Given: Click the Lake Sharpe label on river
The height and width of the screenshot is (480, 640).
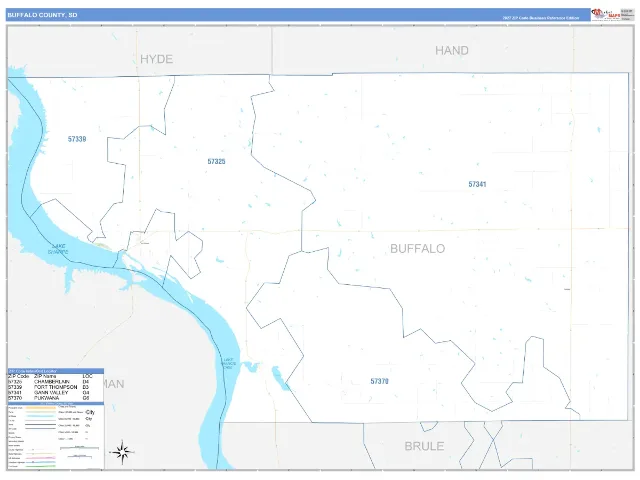Looking at the screenshot, I should (58, 249).
